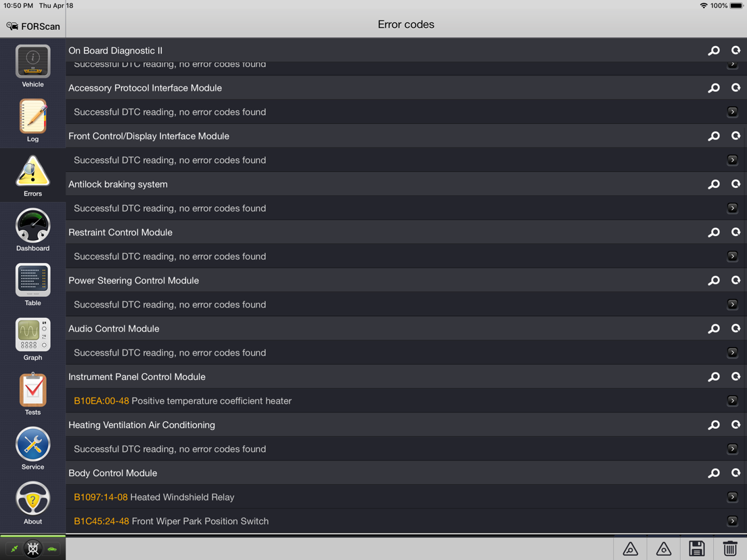Viewport: 747px width, 560px height.
Task: Open B10EA:00-48 details chevron
Action: tap(732, 400)
